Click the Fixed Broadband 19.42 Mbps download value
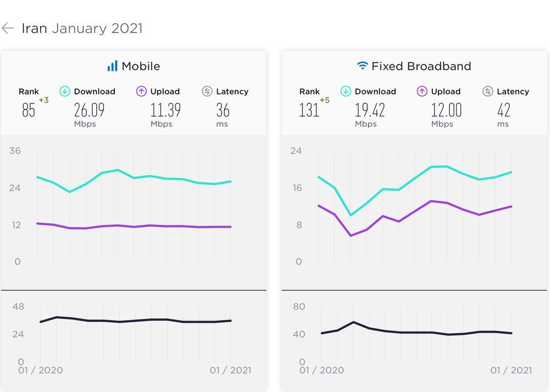This screenshot has height=392, width=550. pyautogui.click(x=370, y=111)
